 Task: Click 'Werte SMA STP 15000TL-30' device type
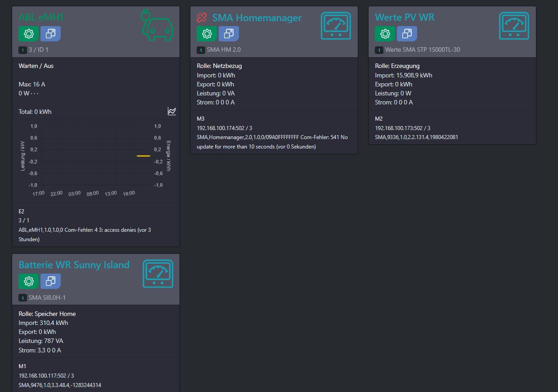click(x=423, y=50)
